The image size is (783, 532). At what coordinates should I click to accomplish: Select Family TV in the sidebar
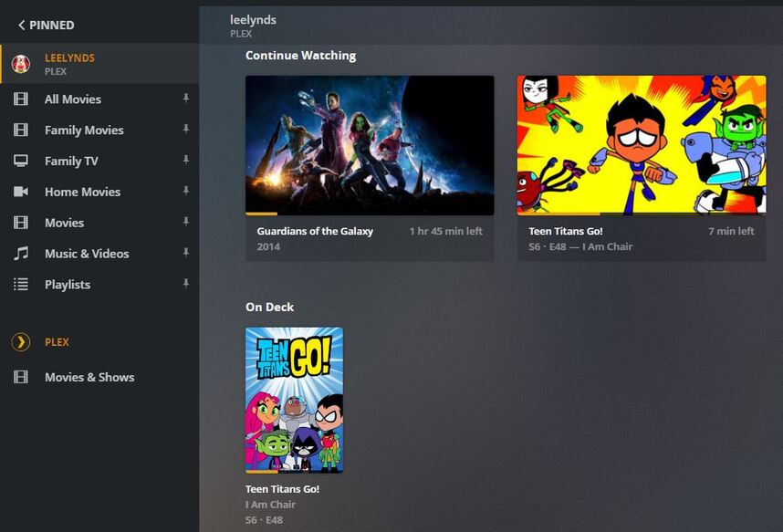coord(99,161)
